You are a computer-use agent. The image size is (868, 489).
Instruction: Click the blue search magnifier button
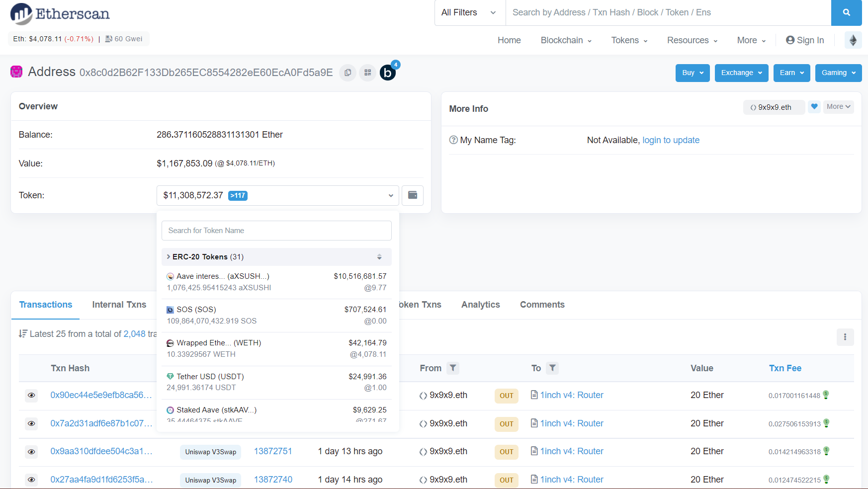tap(846, 12)
